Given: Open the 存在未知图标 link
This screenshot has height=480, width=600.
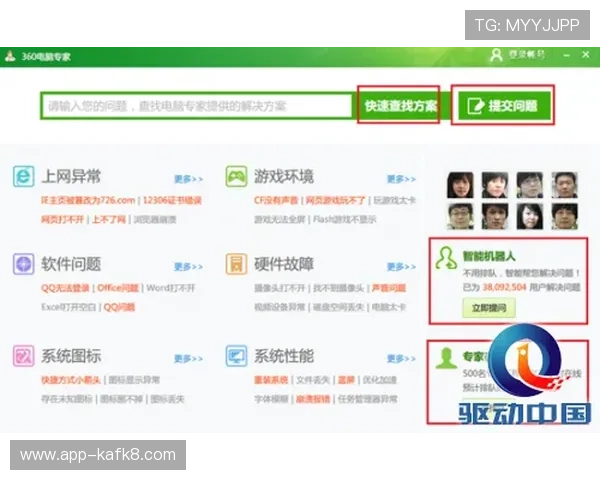Looking at the screenshot, I should pyautogui.click(x=67, y=399).
